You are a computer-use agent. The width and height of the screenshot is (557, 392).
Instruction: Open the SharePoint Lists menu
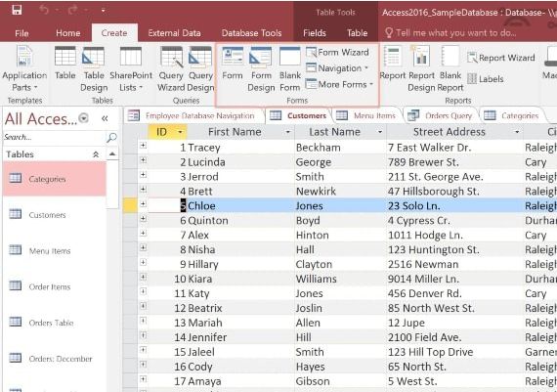tap(131, 68)
